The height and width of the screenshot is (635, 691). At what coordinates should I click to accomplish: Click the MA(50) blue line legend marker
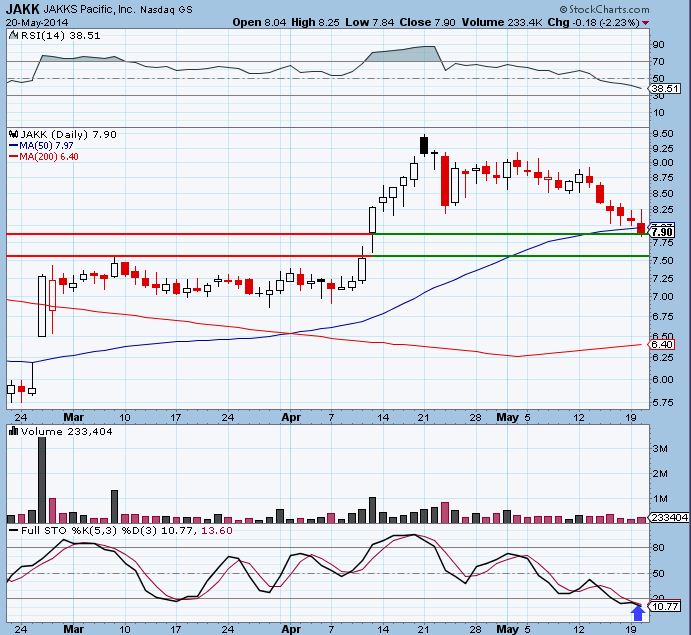[13, 145]
